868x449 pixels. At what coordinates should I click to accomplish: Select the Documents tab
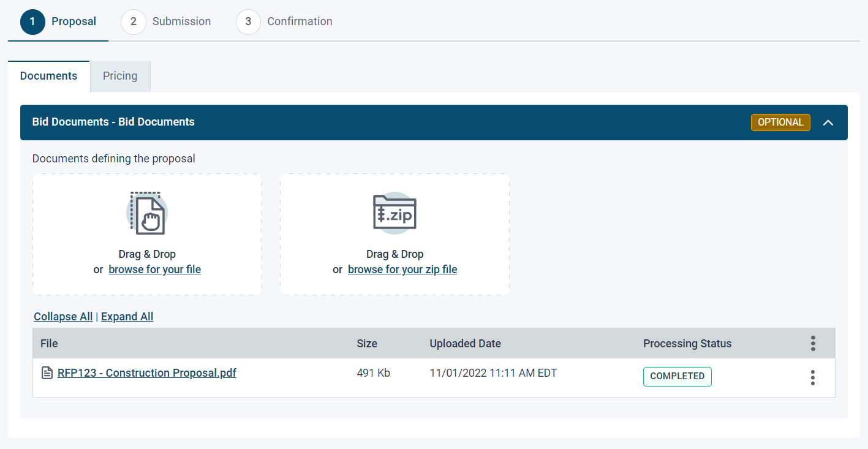click(48, 76)
